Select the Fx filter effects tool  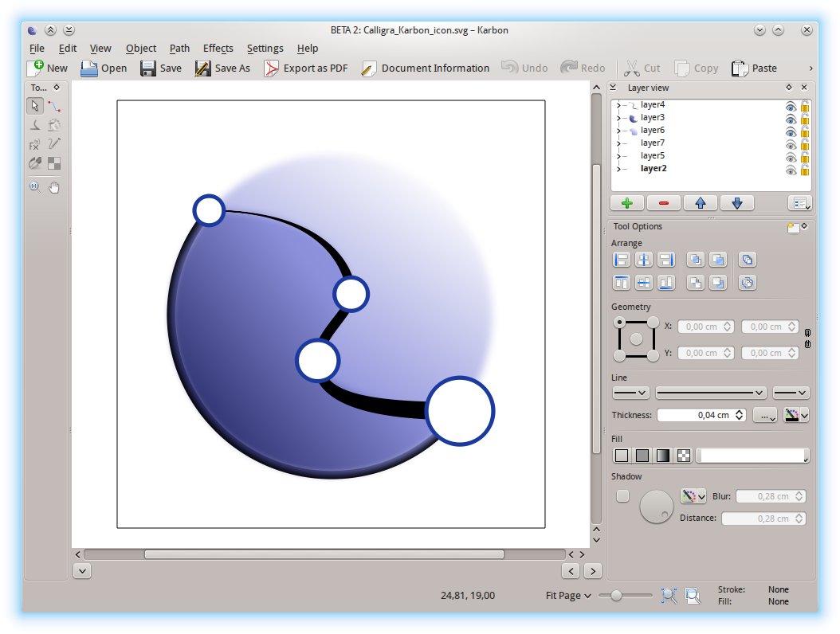coord(35,144)
